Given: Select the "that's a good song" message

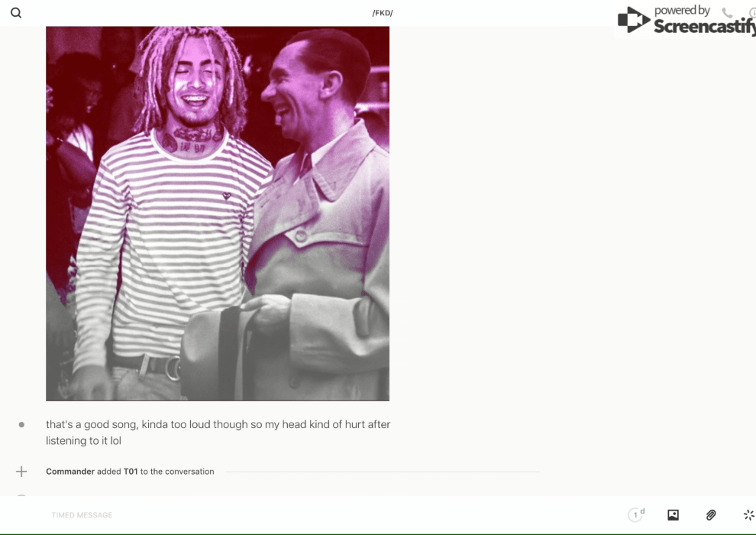Looking at the screenshot, I should pyautogui.click(x=218, y=433).
